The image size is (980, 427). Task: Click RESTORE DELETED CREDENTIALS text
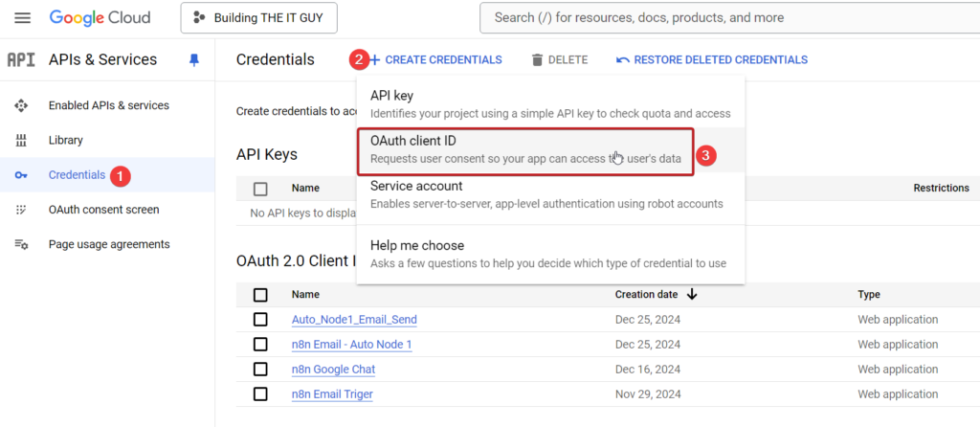(x=721, y=60)
